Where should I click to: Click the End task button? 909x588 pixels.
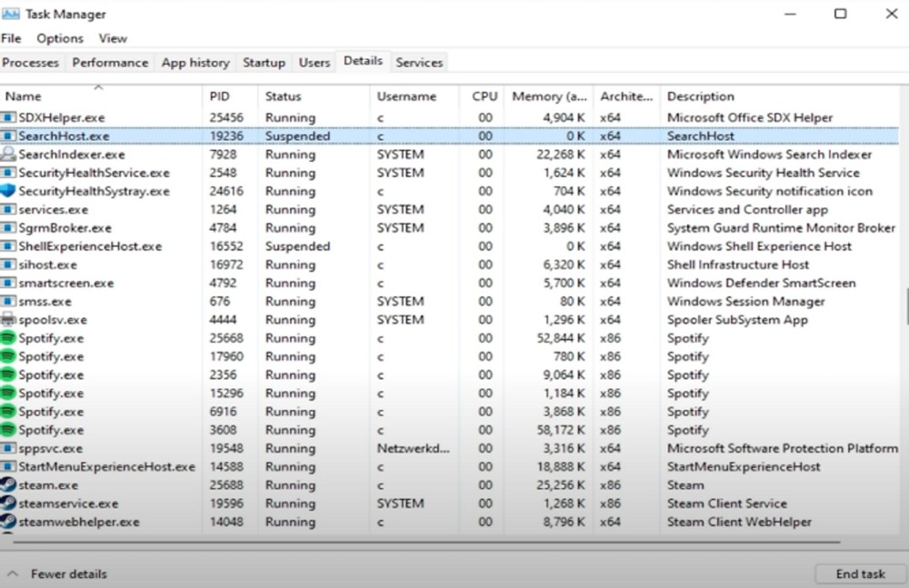tap(860, 574)
